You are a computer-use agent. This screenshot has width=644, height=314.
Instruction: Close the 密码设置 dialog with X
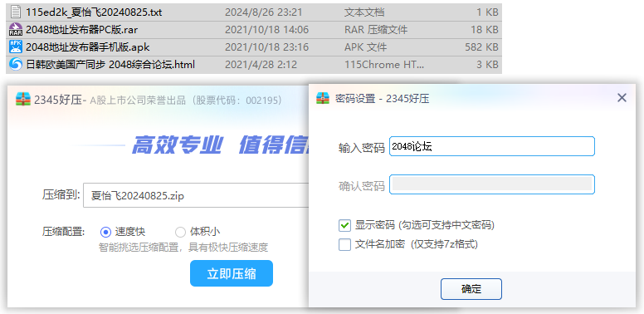point(622,98)
